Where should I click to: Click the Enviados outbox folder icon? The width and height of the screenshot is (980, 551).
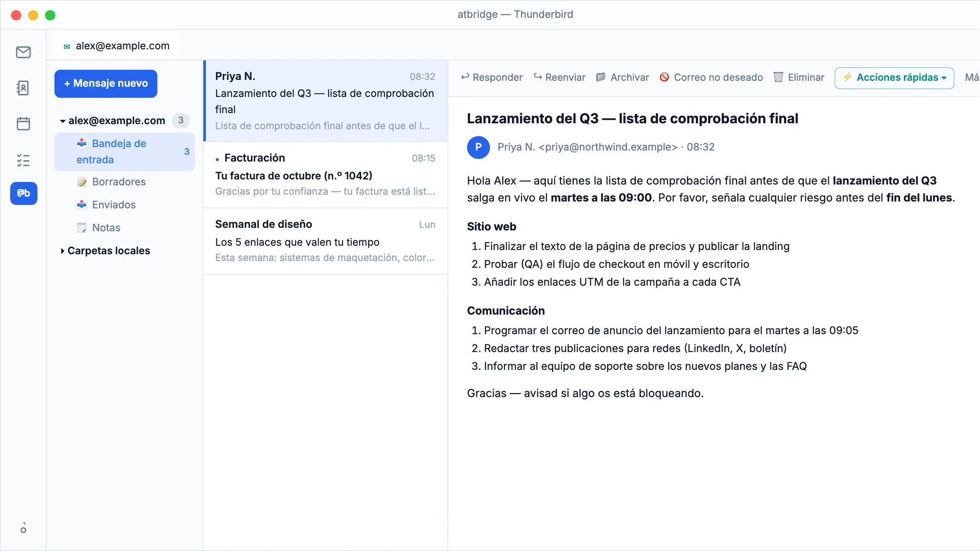point(82,205)
